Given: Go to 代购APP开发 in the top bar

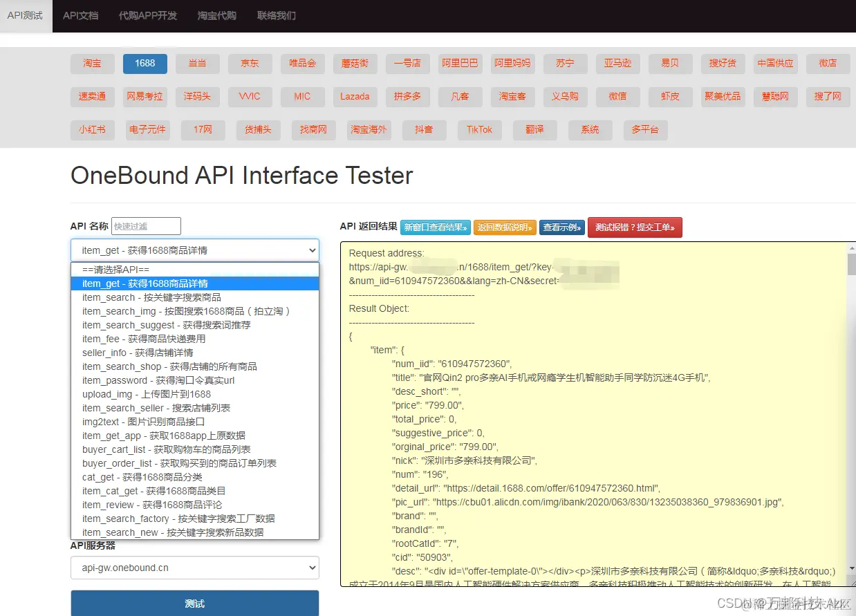Looking at the screenshot, I should tap(148, 15).
